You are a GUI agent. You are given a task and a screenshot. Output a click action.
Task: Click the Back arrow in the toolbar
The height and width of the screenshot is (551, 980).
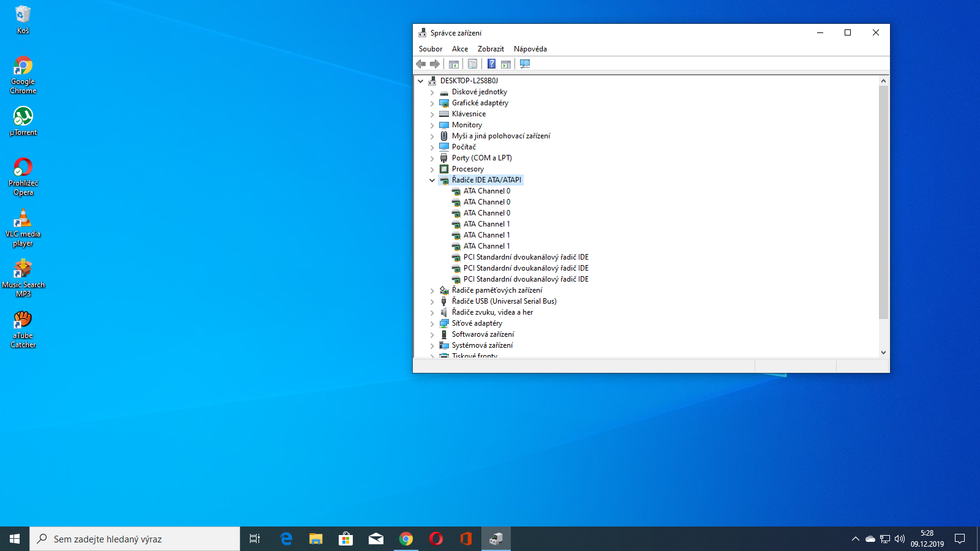421,64
